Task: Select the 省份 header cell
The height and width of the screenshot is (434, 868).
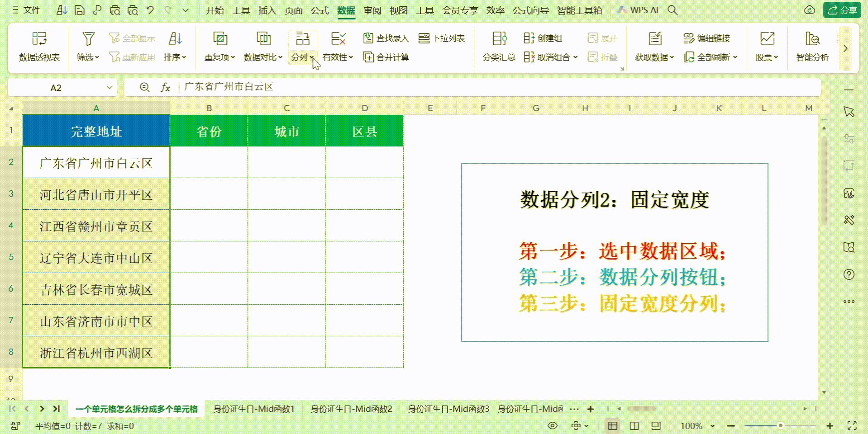Action: coord(209,131)
